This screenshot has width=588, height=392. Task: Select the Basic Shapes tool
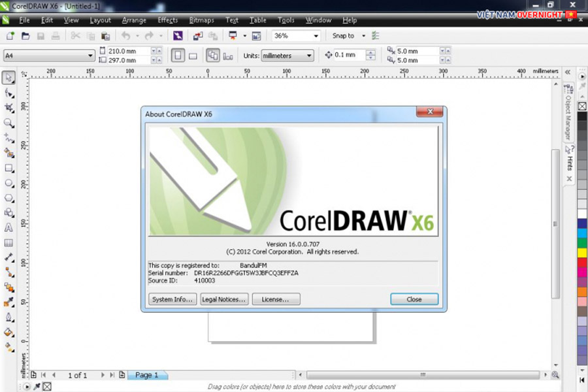[x=8, y=213]
